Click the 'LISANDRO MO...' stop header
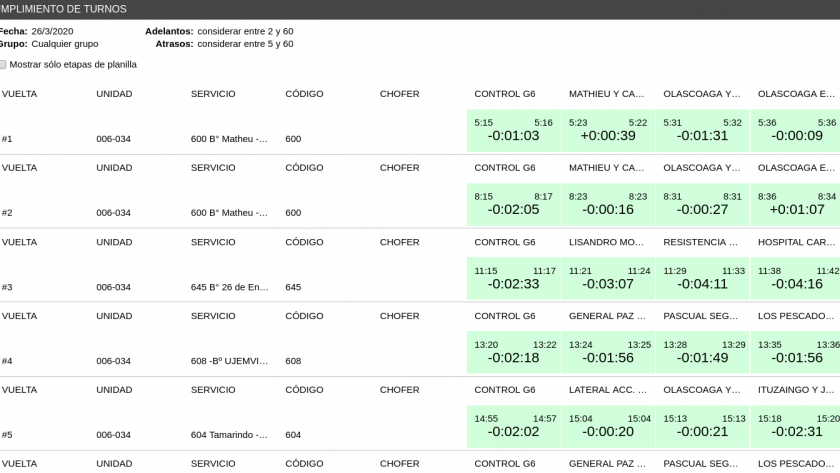 tap(607, 242)
